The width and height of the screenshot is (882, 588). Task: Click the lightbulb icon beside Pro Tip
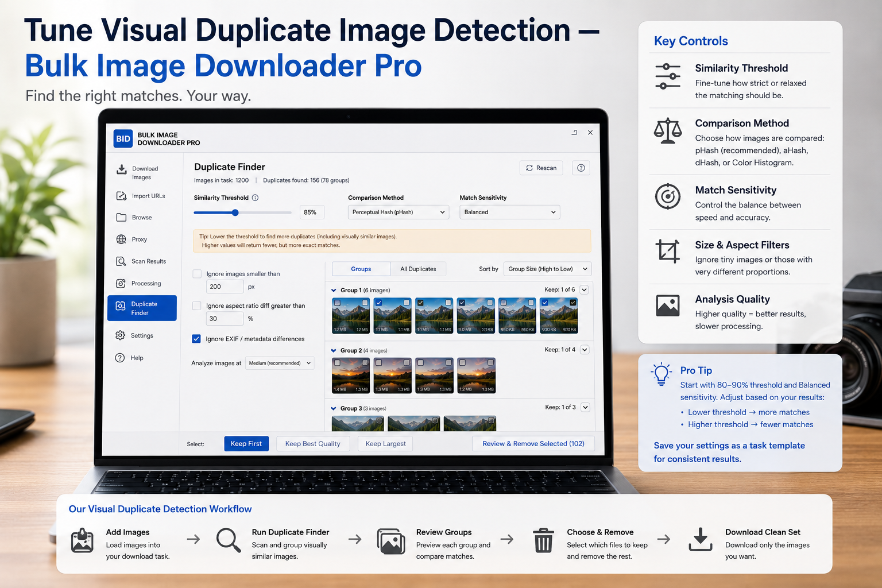tap(661, 374)
